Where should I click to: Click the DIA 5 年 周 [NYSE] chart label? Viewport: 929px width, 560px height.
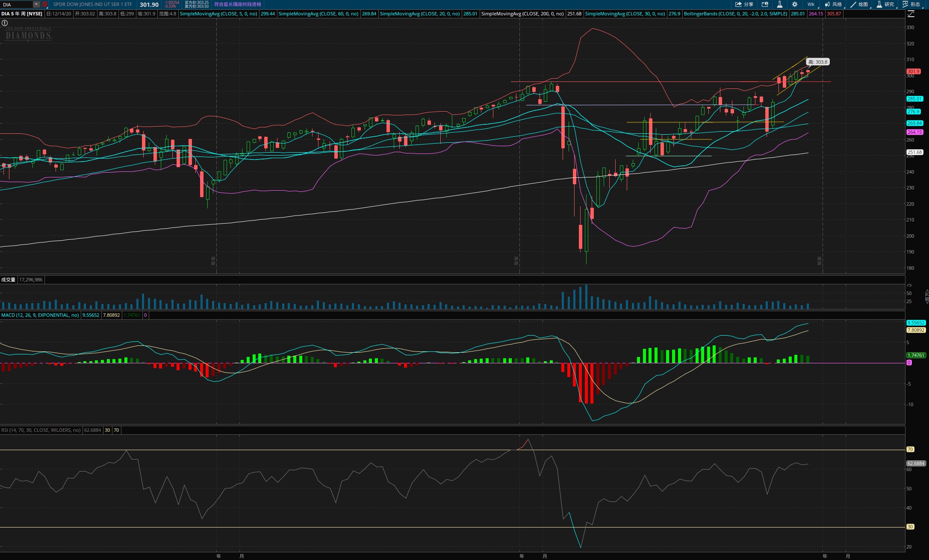pyautogui.click(x=22, y=14)
